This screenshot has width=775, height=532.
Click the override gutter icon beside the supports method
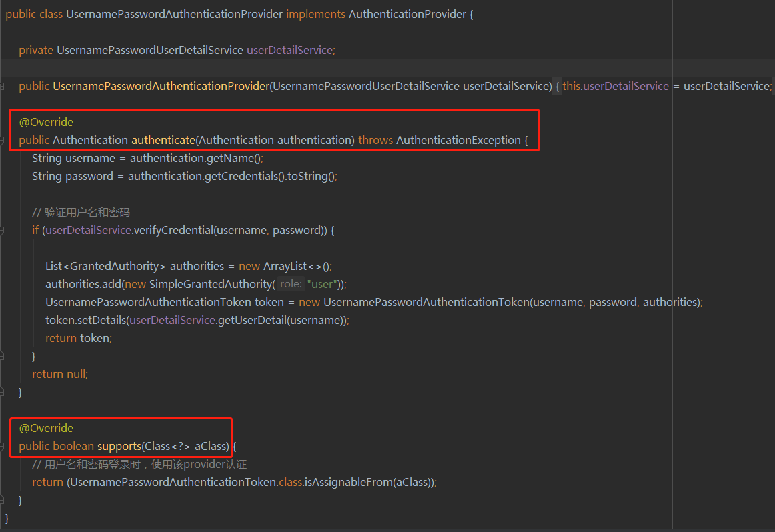coord(4,446)
